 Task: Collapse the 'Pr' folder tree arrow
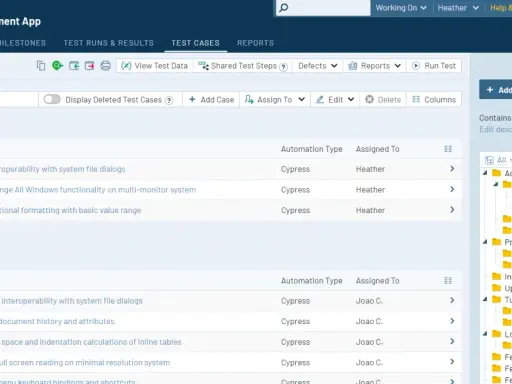(x=485, y=242)
